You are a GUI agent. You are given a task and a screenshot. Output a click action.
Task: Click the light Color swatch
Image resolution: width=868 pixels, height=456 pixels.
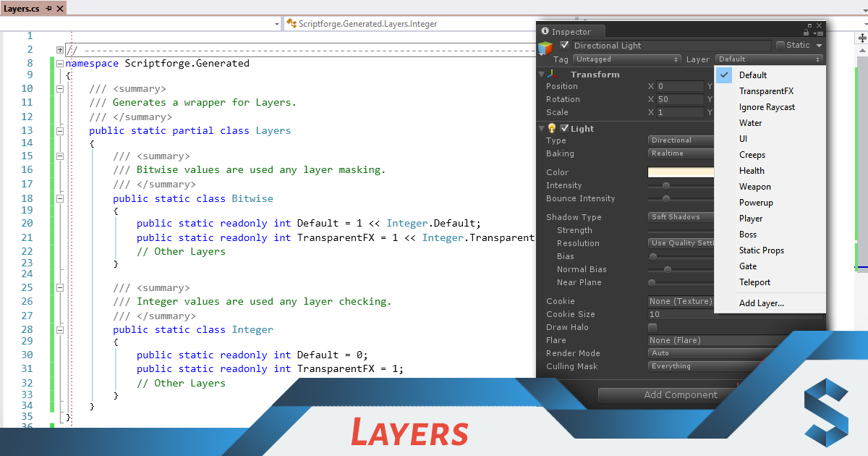681,172
